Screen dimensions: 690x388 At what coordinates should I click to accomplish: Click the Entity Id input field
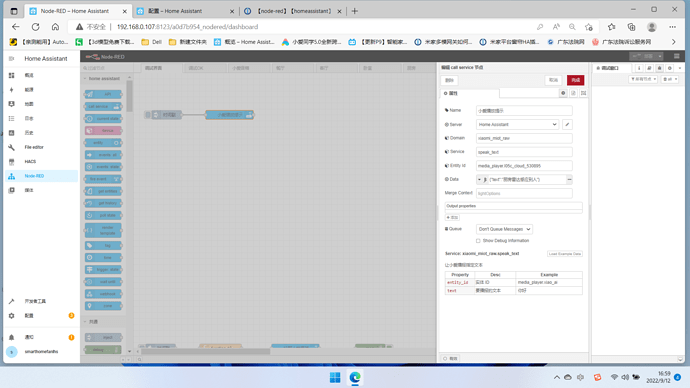pyautogui.click(x=524, y=166)
